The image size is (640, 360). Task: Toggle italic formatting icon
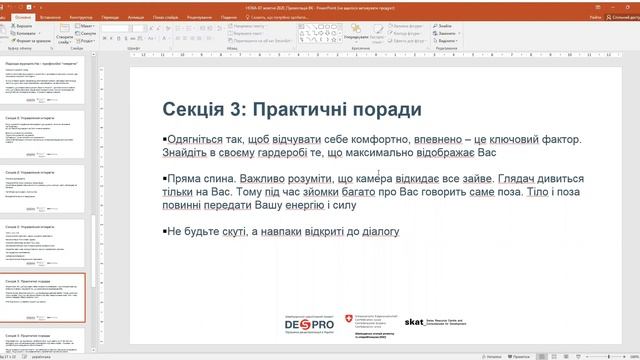coord(111,38)
